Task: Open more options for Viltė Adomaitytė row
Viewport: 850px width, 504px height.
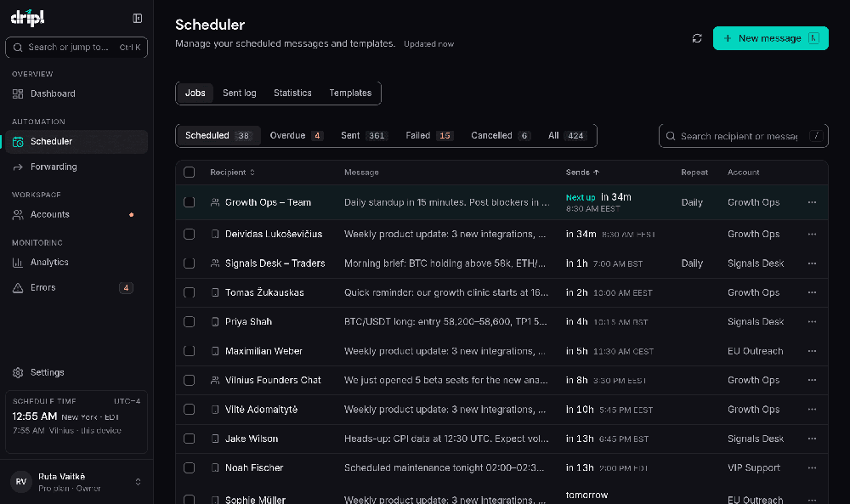Action: click(812, 410)
